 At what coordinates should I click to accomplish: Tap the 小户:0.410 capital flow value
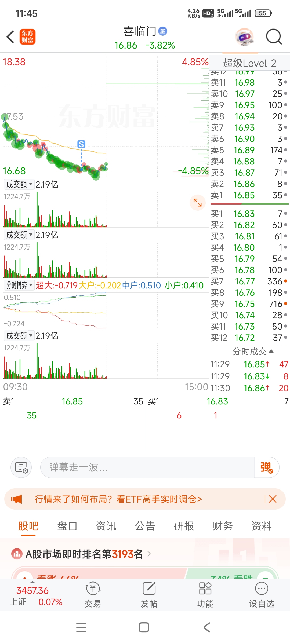[184, 285]
